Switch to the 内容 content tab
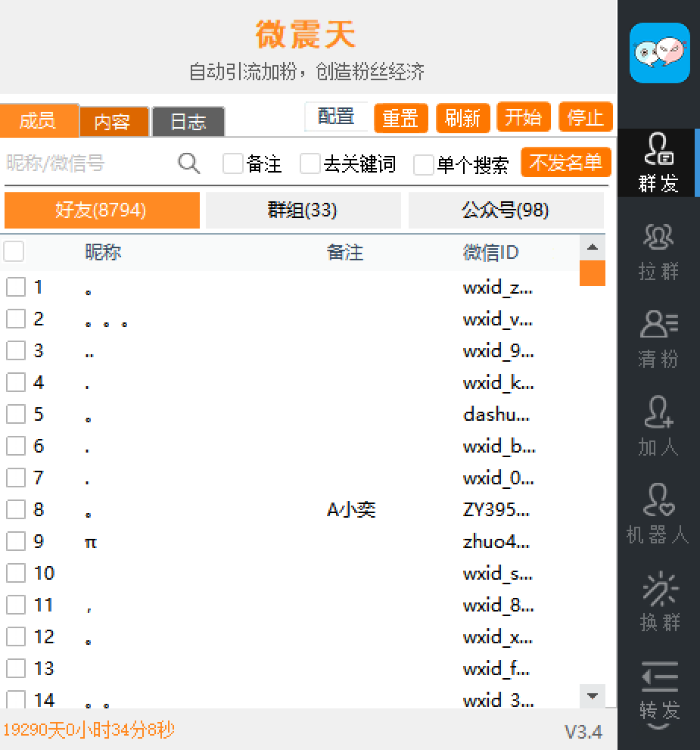The image size is (700, 750). tap(114, 120)
